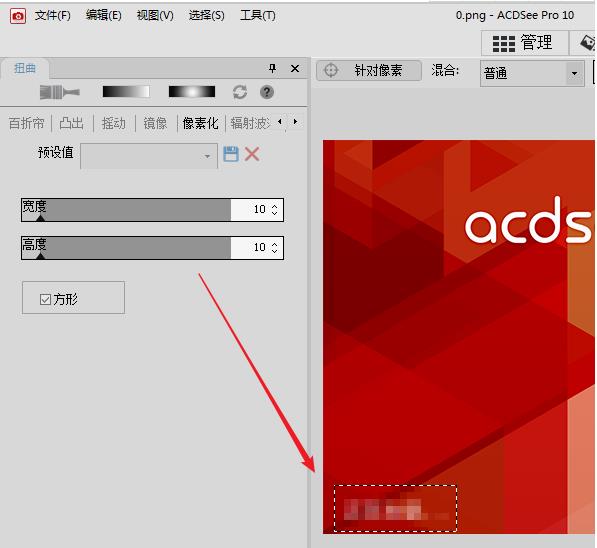Select the edit brush tool icon
This screenshot has width=597, height=548.
click(x=60, y=92)
